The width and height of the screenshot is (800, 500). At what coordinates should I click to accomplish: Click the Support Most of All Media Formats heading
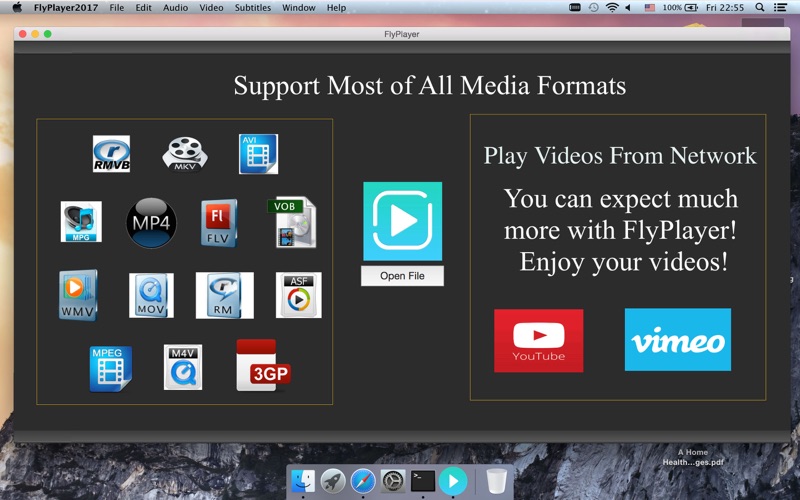point(430,85)
